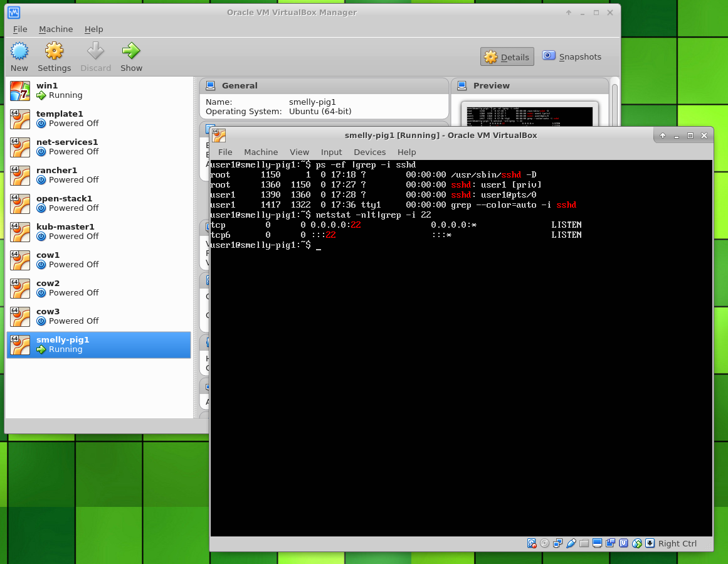
Task: Click the VM preview thumbnail
Action: (x=530, y=115)
